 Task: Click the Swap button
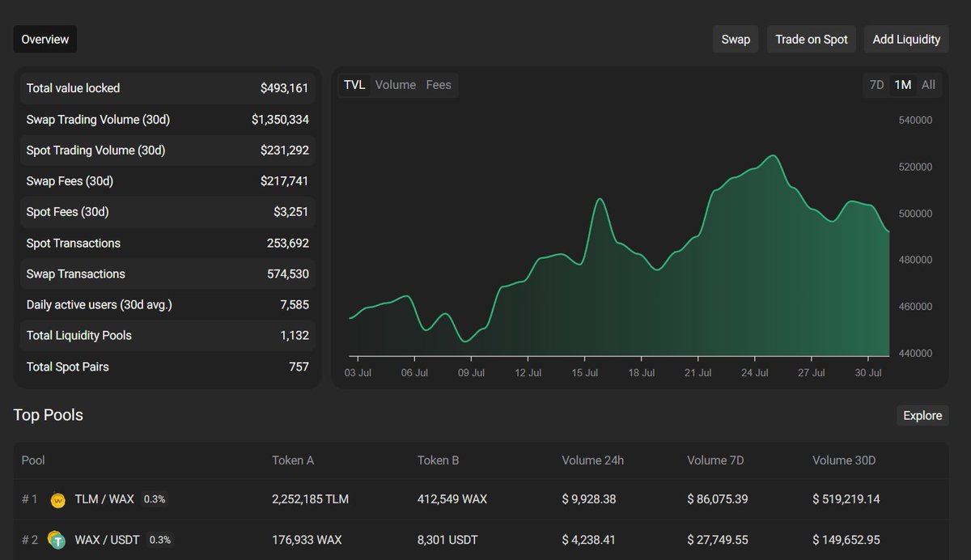point(736,39)
